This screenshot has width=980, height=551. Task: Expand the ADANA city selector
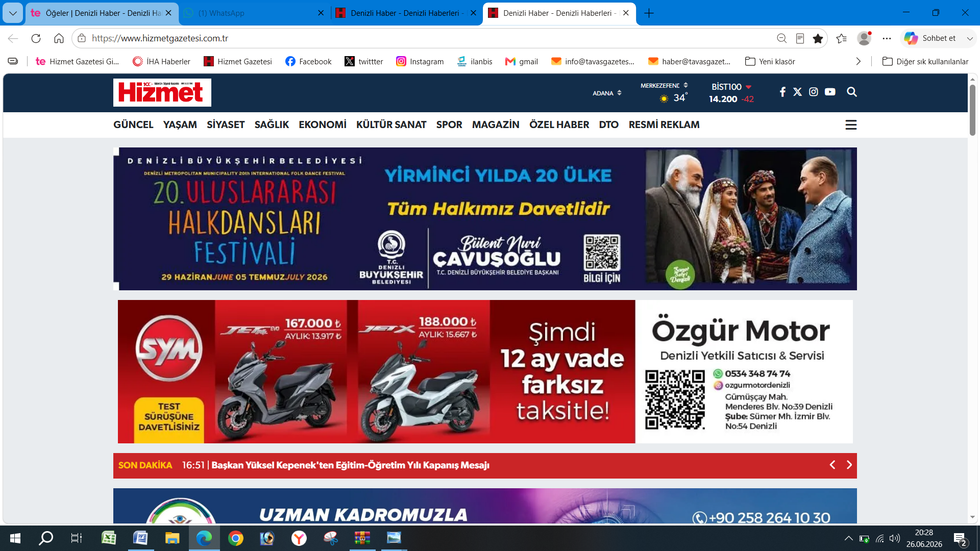point(607,93)
